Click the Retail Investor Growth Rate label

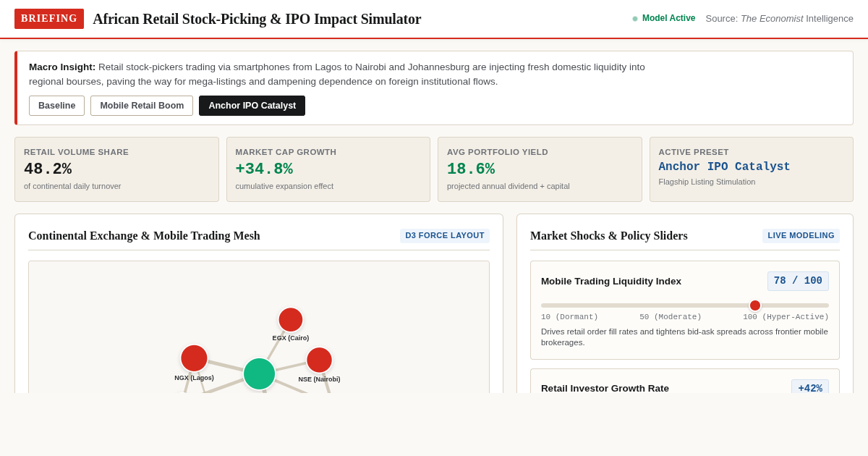pyautogui.click(x=605, y=388)
